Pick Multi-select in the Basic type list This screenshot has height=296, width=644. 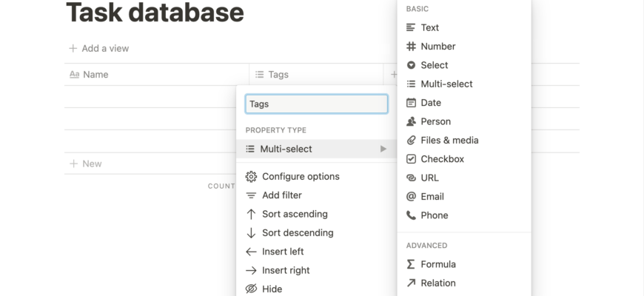pos(464,84)
